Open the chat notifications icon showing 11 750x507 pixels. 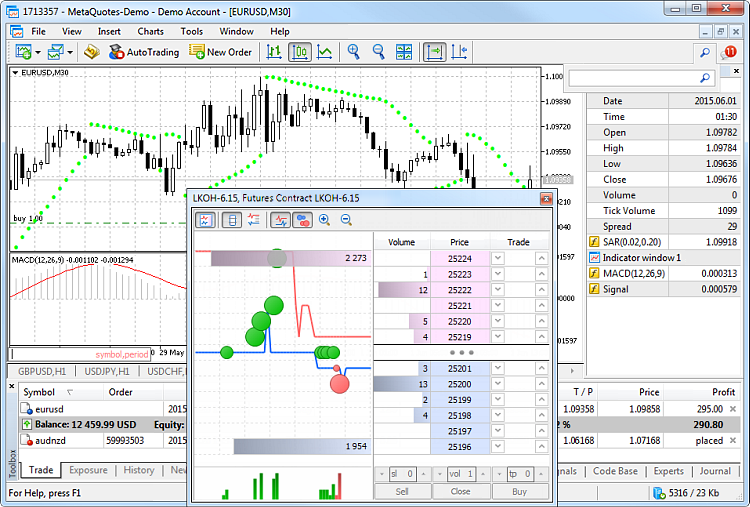729,52
